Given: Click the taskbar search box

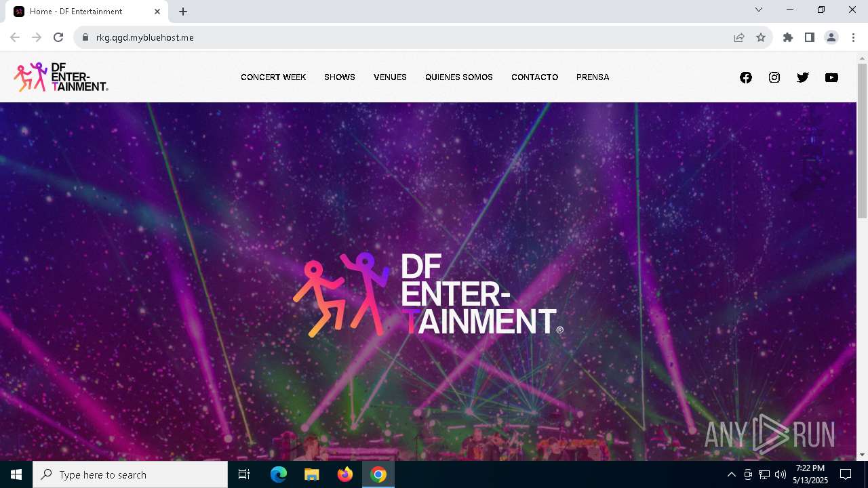Looking at the screenshot, I should click(x=130, y=474).
